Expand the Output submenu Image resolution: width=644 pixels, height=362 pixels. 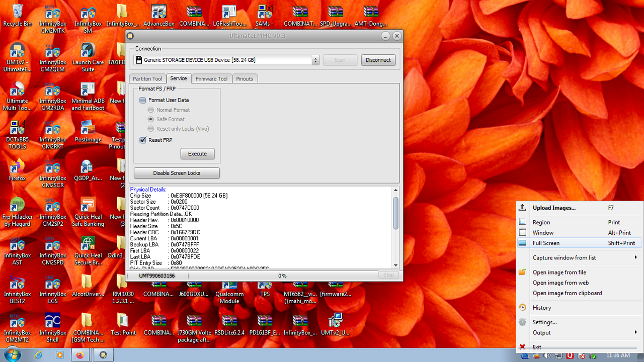(541, 332)
